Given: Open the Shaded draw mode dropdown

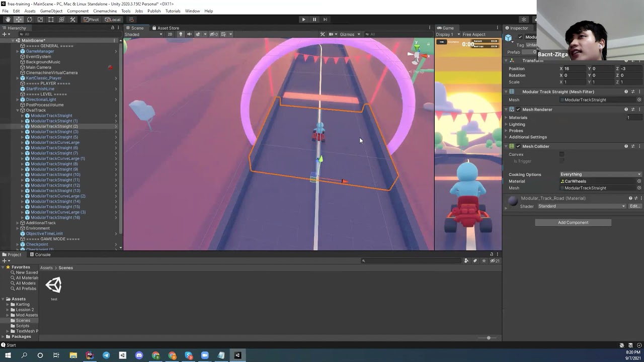Looking at the screenshot, I should [143, 34].
